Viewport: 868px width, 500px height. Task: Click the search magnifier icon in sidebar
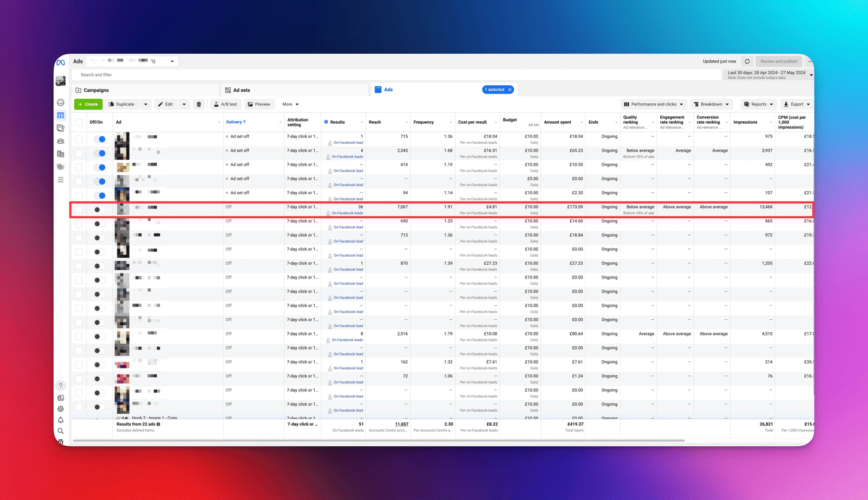(61, 431)
